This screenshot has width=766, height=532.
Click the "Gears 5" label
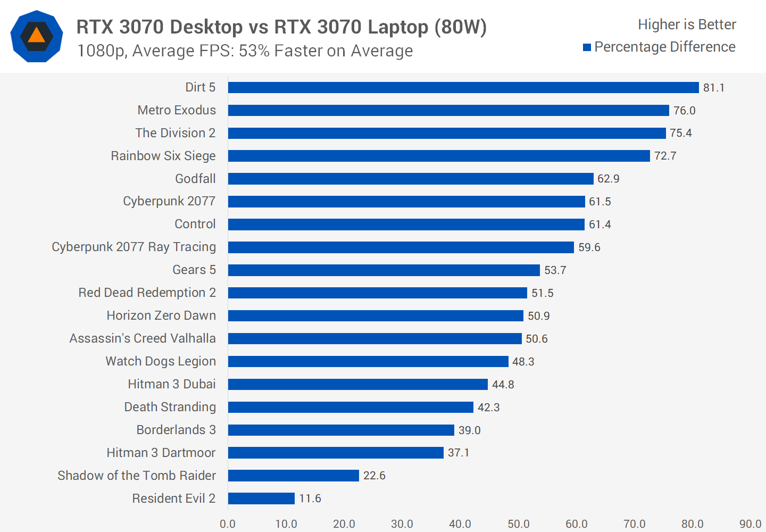click(x=194, y=270)
